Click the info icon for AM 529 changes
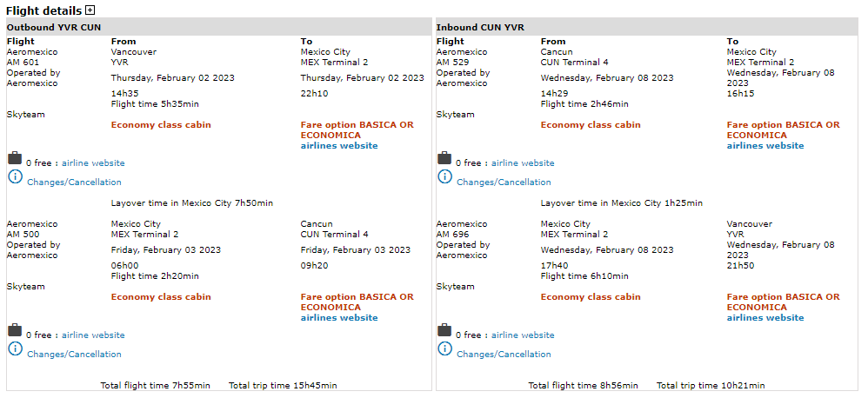The image size is (868, 398). [444, 176]
